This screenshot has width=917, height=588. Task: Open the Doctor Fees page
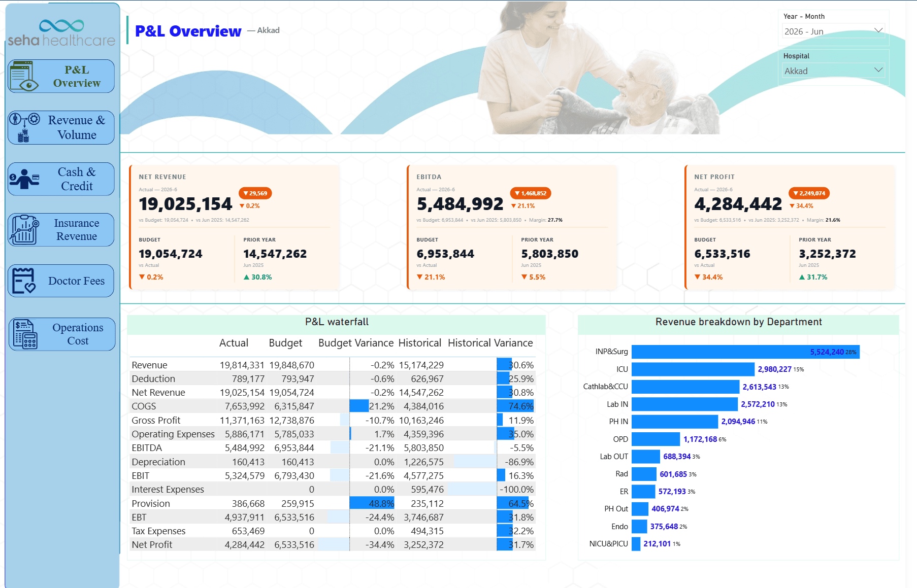coord(61,281)
